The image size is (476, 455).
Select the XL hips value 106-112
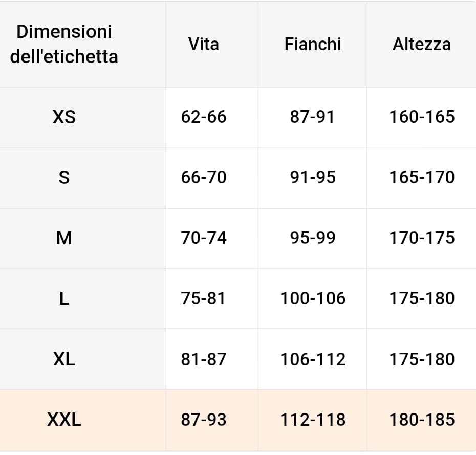[x=312, y=359]
